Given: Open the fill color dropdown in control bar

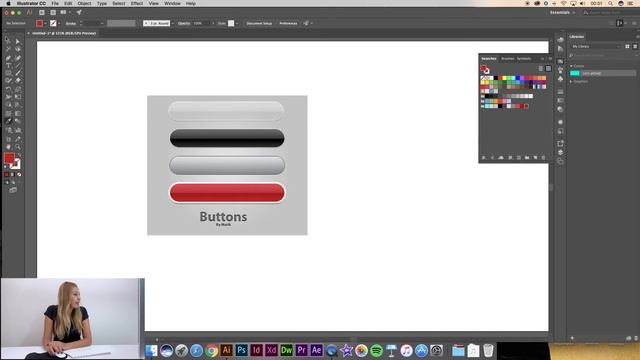Looking at the screenshot, I should tap(45, 24).
